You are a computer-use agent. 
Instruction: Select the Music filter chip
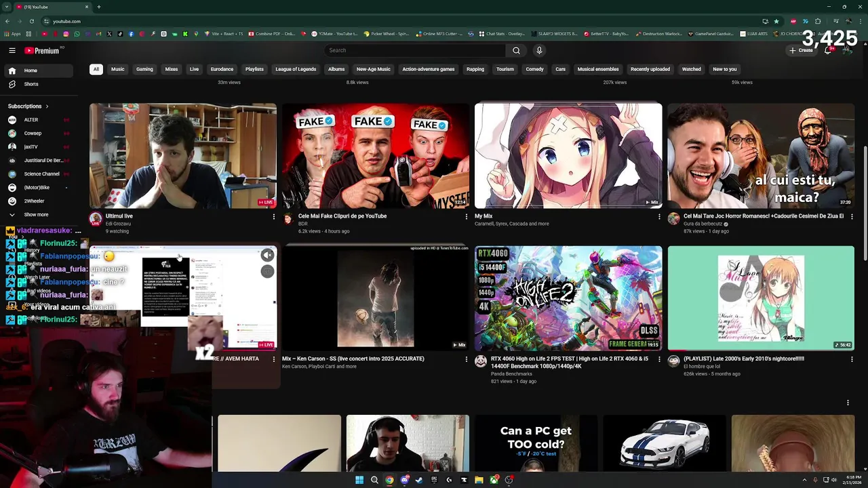117,69
